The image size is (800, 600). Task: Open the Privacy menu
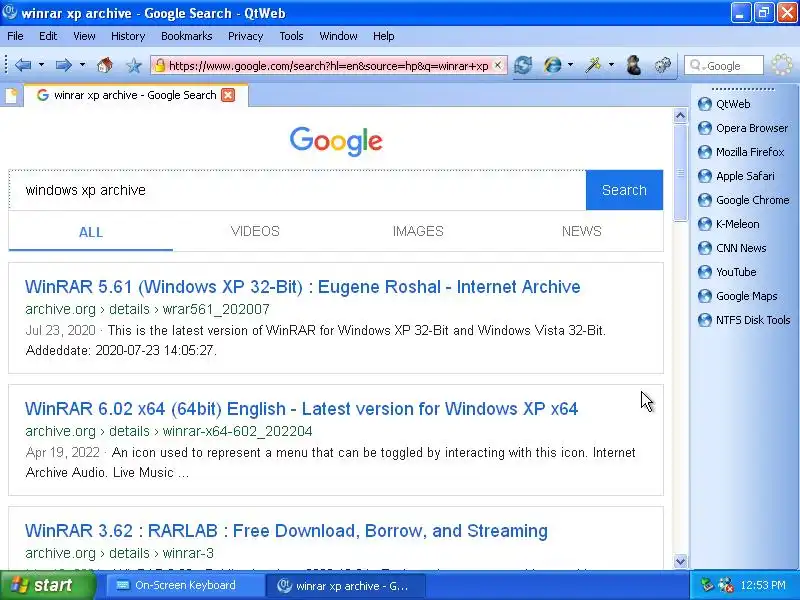[x=245, y=36]
